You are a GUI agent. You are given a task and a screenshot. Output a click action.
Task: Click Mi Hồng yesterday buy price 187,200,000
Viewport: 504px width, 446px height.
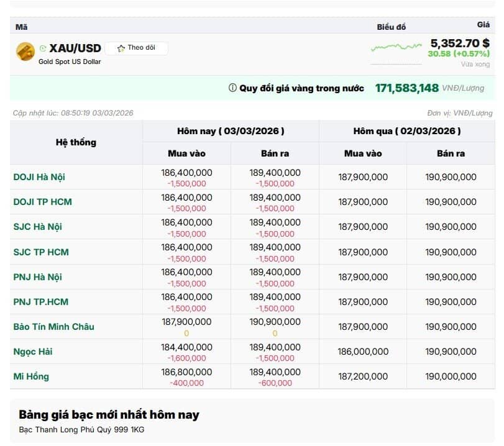(363, 376)
